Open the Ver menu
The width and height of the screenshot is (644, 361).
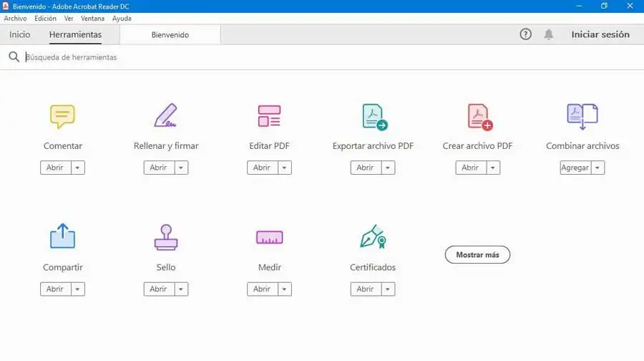pyautogui.click(x=69, y=19)
